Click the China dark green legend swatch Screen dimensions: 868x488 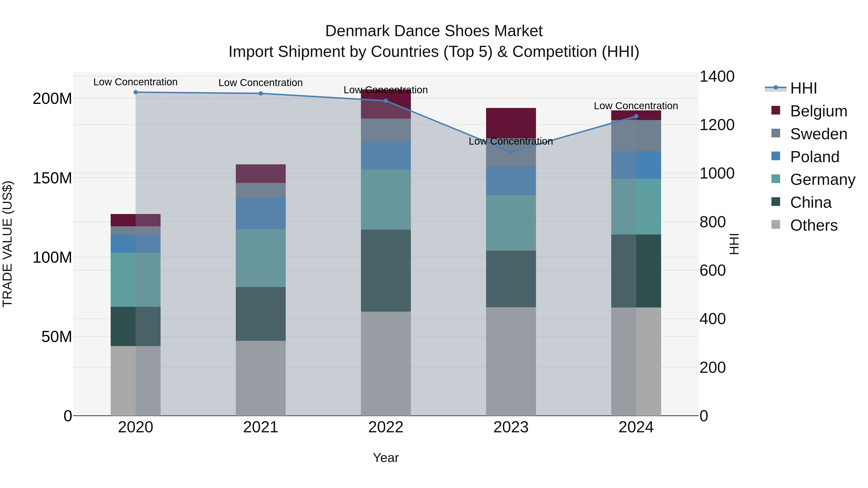(776, 201)
